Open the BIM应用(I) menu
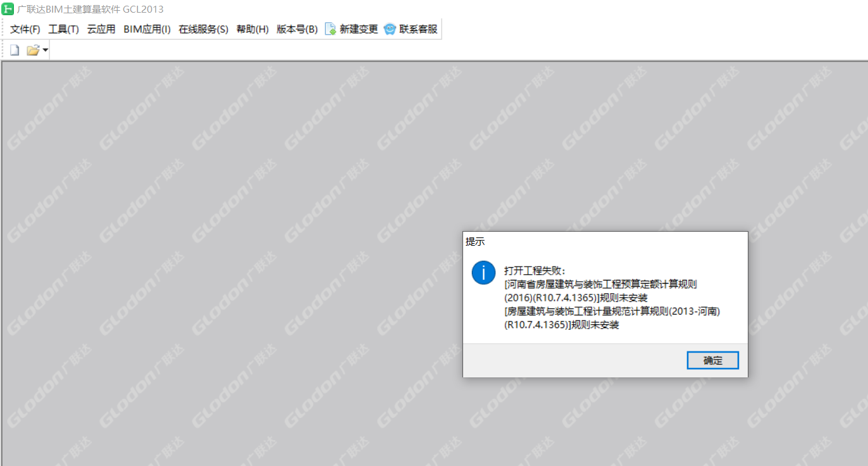The height and width of the screenshot is (466, 868). click(x=147, y=29)
